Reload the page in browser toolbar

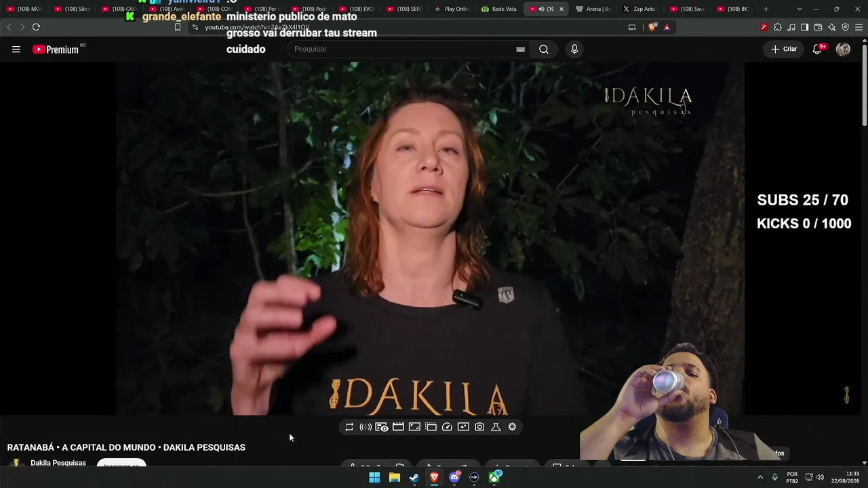36,27
